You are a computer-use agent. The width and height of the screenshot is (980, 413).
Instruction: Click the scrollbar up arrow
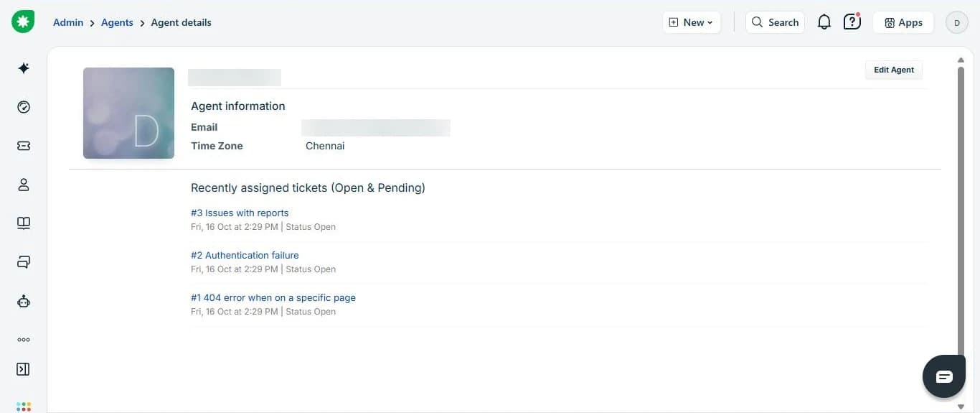pyautogui.click(x=961, y=60)
